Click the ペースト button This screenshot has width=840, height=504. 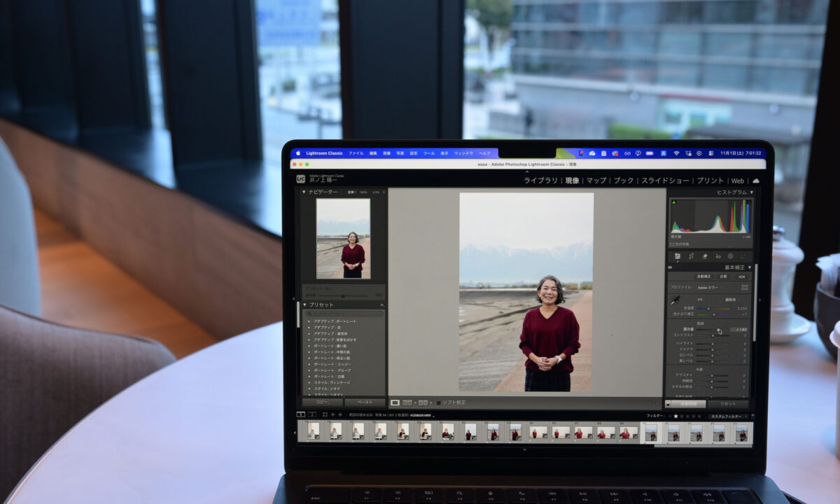(x=365, y=402)
